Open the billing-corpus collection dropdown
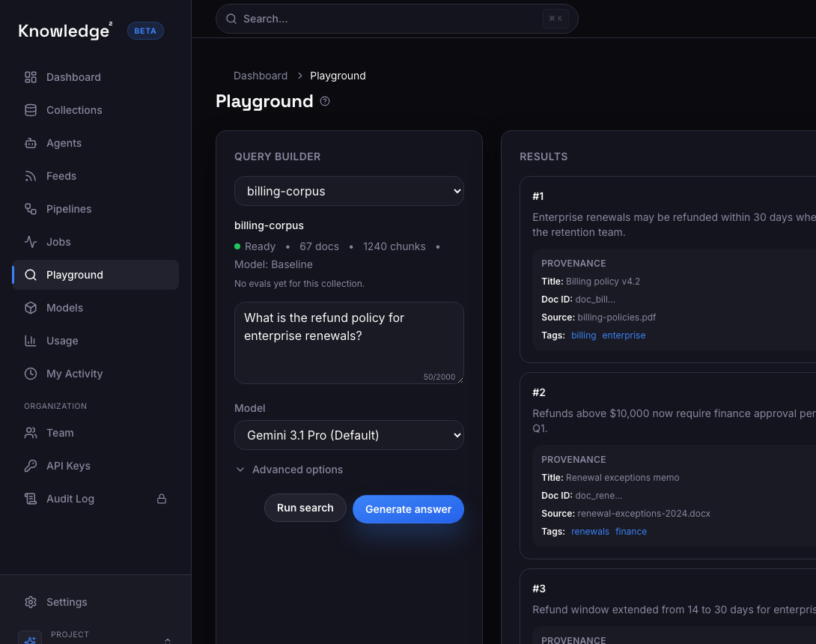Screen dimensions: 816x644 [349, 191]
